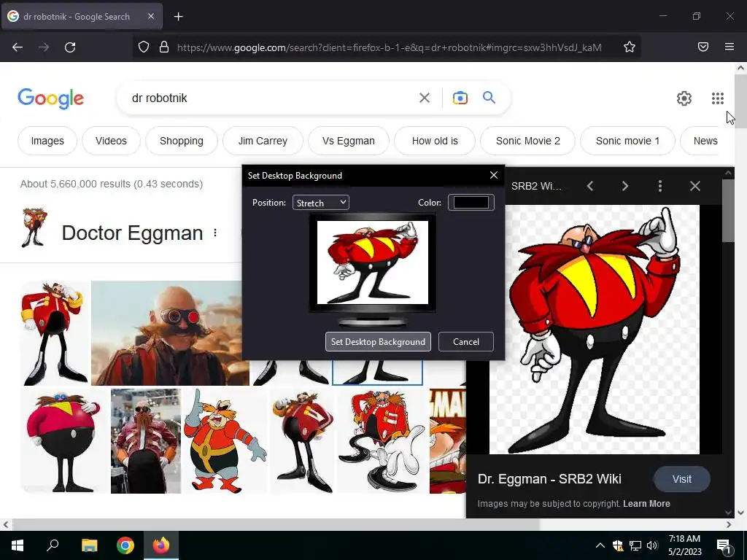Go to the Google logo homepage

50,98
